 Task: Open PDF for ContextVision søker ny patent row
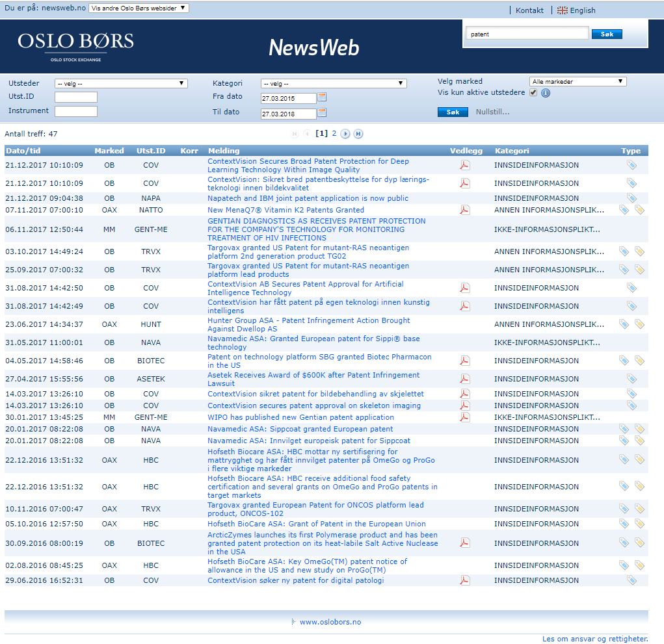click(x=465, y=580)
